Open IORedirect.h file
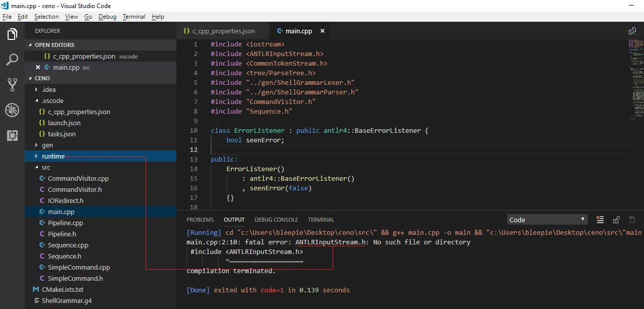 coord(101,200)
